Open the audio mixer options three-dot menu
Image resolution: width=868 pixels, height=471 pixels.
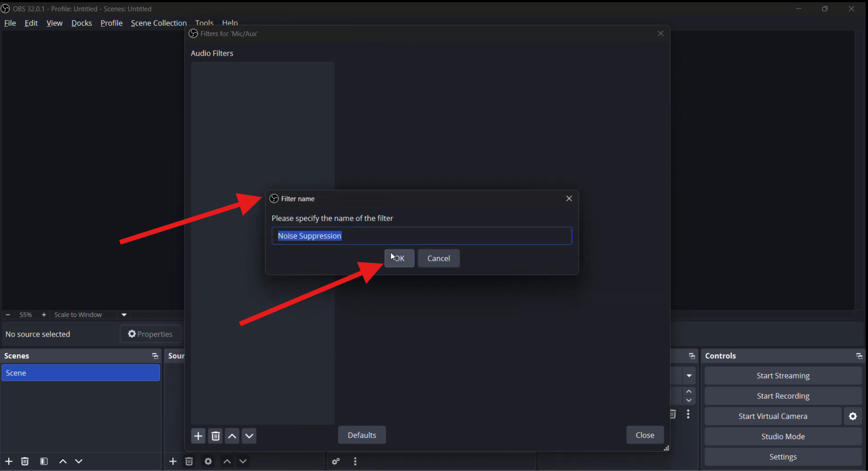click(x=355, y=461)
